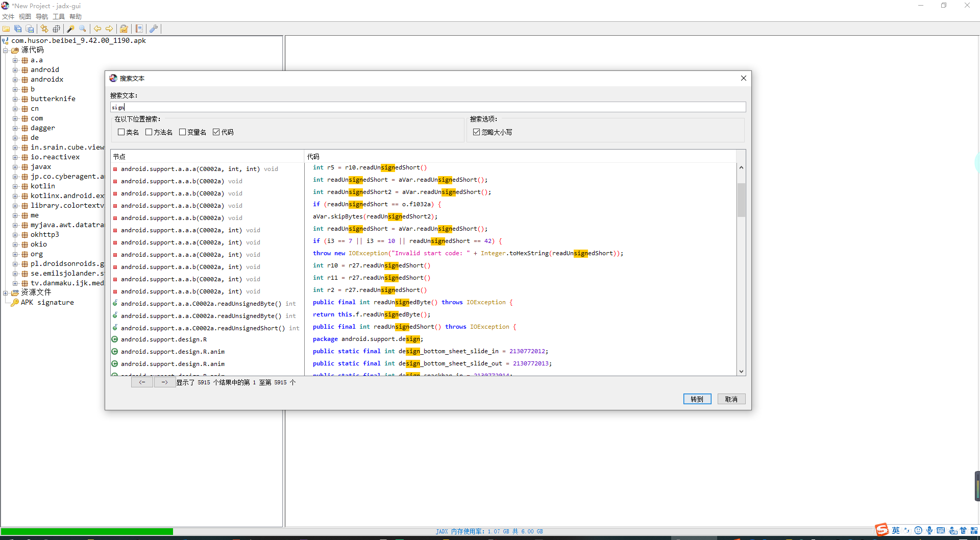Click the green memory usage progress bar

click(87, 531)
